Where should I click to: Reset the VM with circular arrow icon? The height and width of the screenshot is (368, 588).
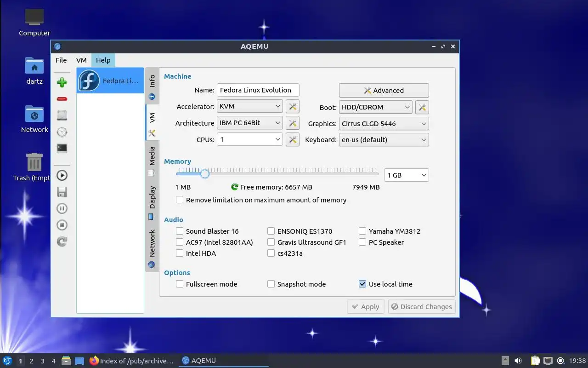[62, 241]
